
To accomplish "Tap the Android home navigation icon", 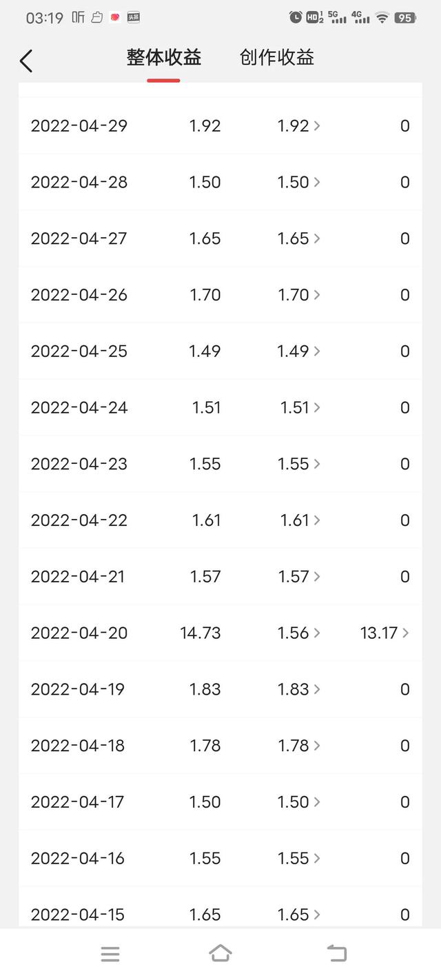I will 220,953.
